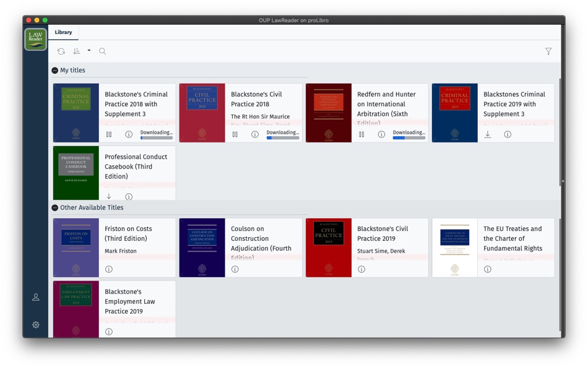
Task: Click the 'My titles' section heading
Action: (73, 70)
